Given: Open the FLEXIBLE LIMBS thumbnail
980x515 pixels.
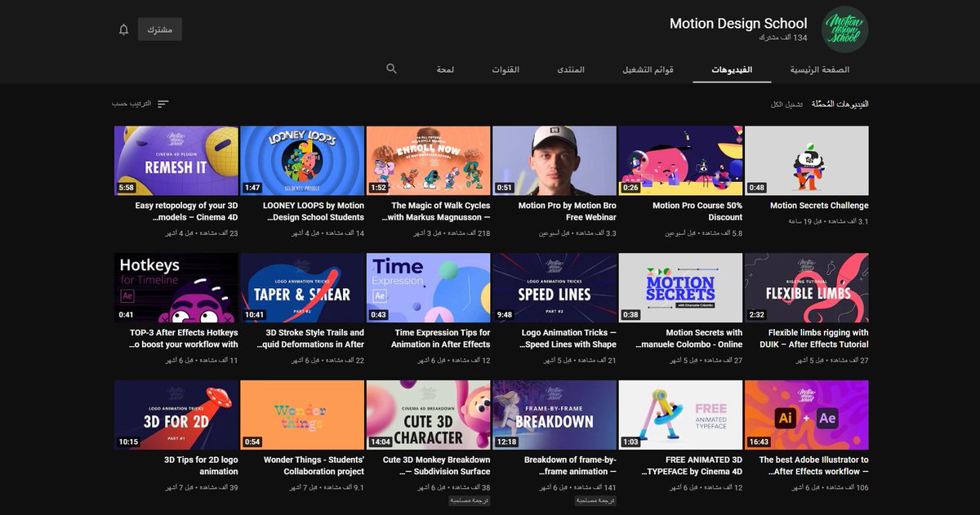Looking at the screenshot, I should click(x=807, y=288).
